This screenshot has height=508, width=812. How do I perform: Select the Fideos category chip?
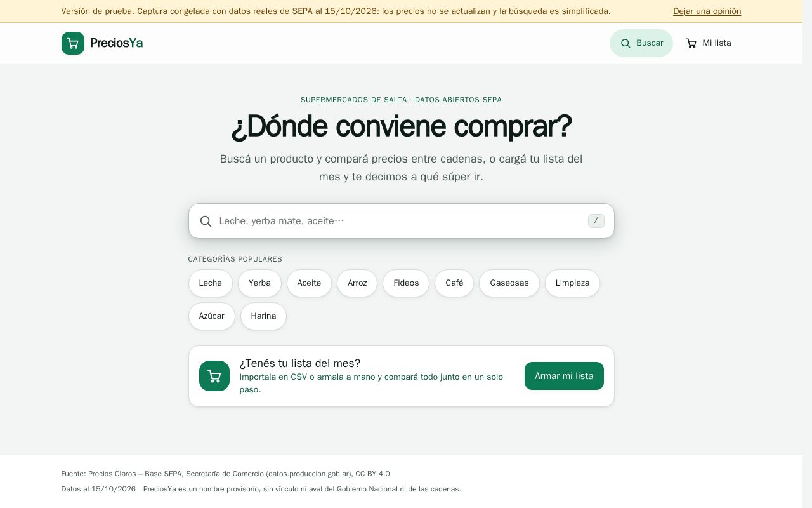[406, 283]
